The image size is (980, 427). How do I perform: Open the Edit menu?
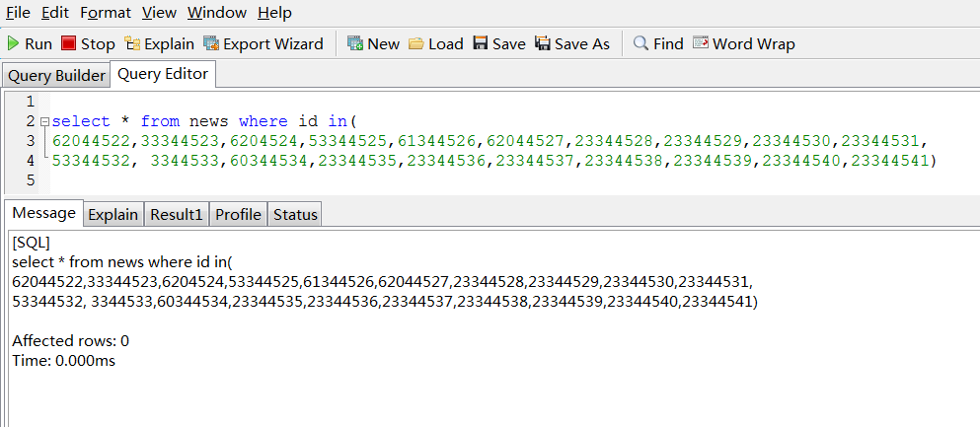(55, 13)
